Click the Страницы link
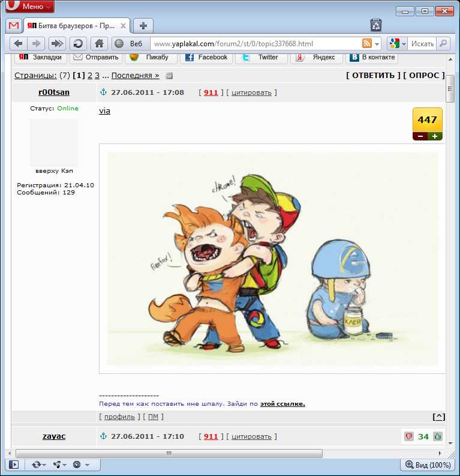This screenshot has height=476, width=460. (35, 75)
